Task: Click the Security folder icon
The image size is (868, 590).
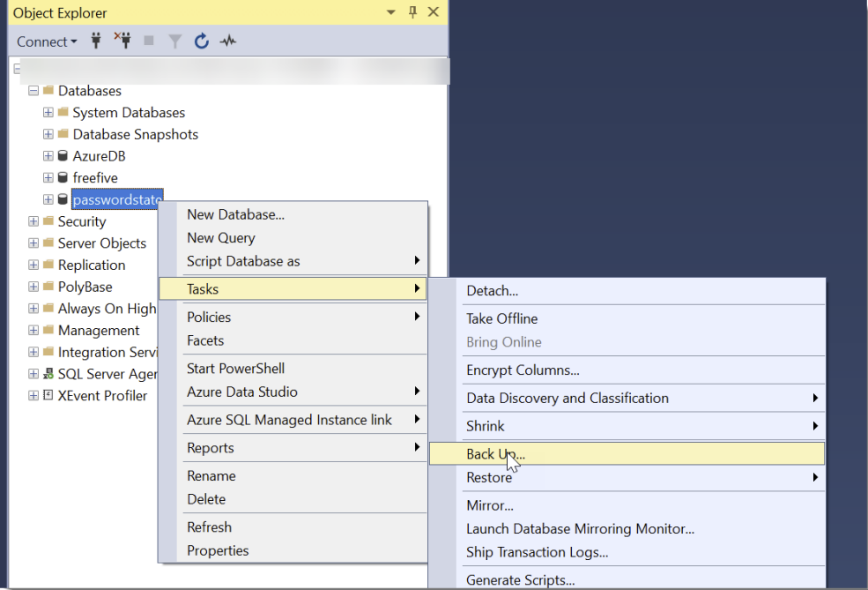Action: pyautogui.click(x=48, y=220)
